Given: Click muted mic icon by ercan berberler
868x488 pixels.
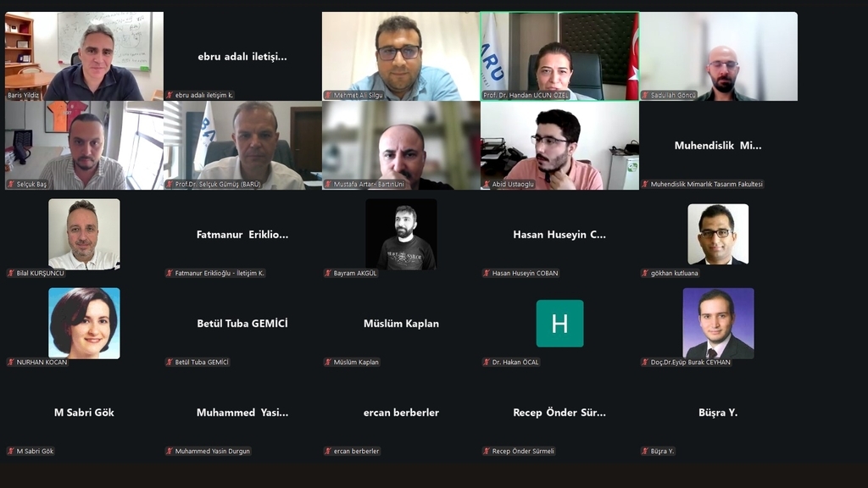Looking at the screenshot, I should [x=328, y=452].
